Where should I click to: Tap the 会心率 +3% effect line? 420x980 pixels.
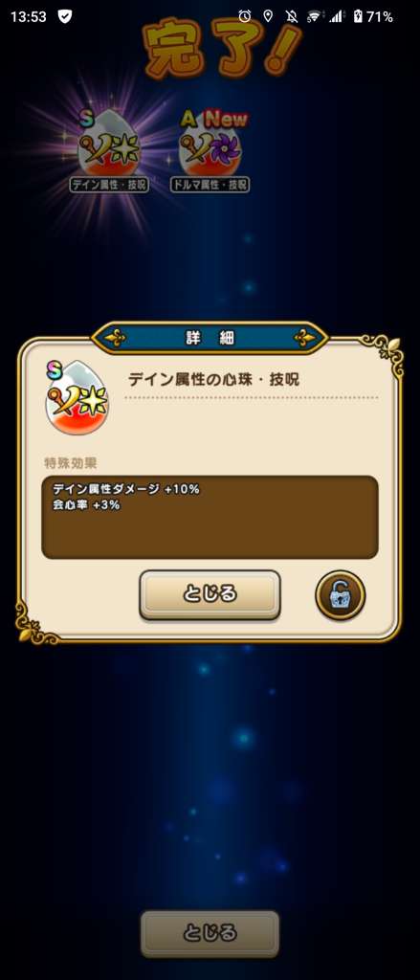tap(85, 505)
